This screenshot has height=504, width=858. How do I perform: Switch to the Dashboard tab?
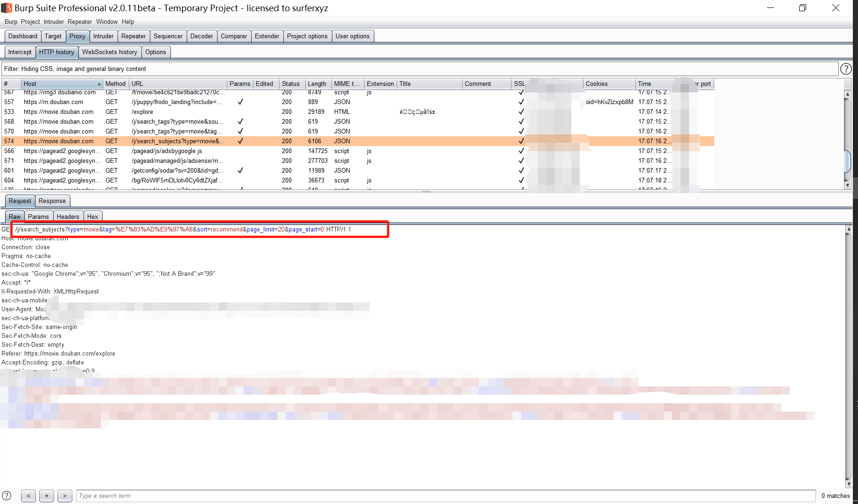23,36
